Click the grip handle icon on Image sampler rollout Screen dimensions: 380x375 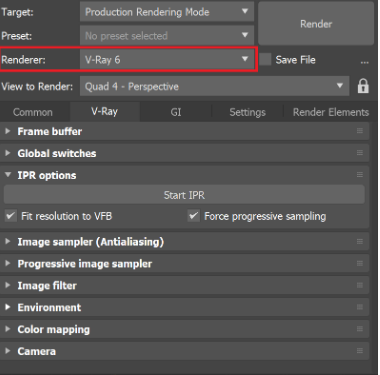pos(360,241)
